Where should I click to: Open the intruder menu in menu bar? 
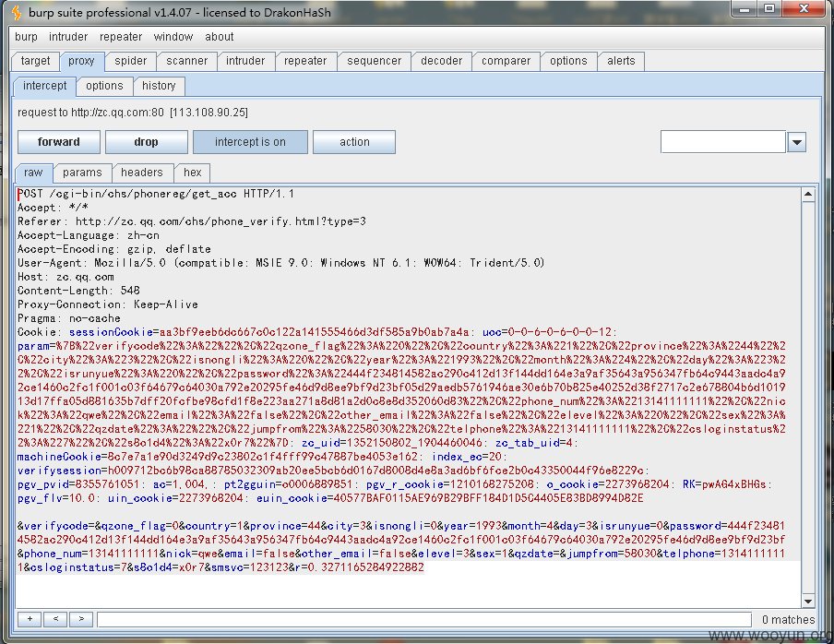coord(68,37)
